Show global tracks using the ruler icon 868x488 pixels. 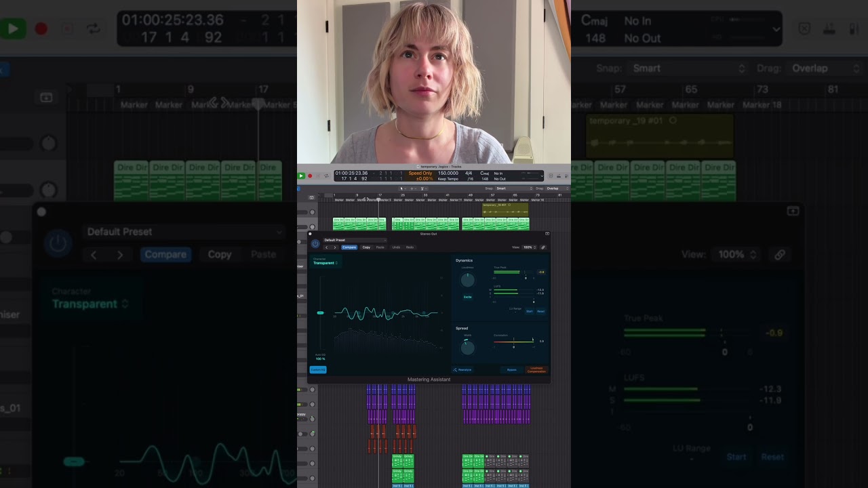coord(312,197)
